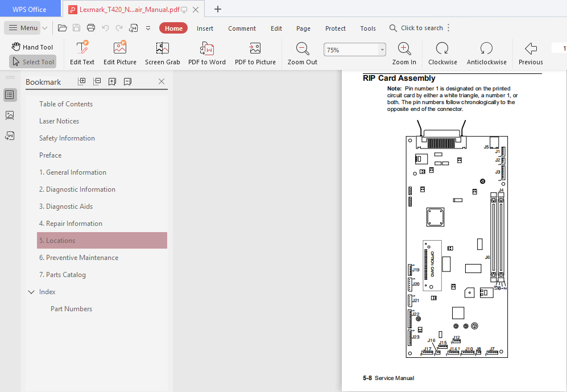Open the zoom percentage dropdown arrow

(x=382, y=50)
